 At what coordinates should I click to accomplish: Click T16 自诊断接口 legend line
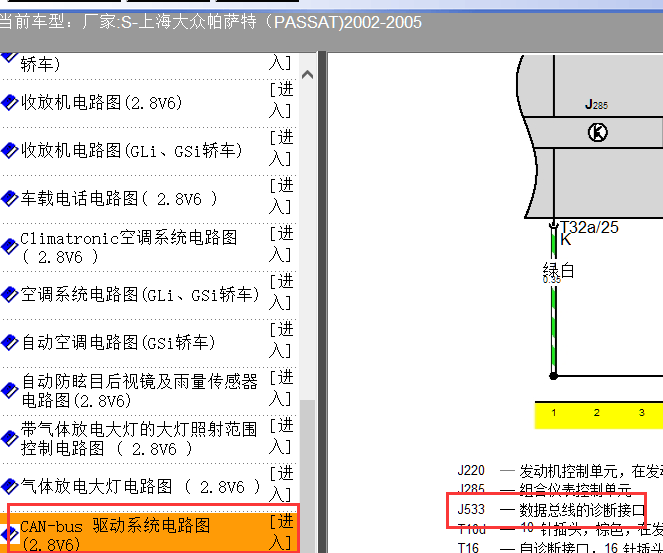[560, 548]
